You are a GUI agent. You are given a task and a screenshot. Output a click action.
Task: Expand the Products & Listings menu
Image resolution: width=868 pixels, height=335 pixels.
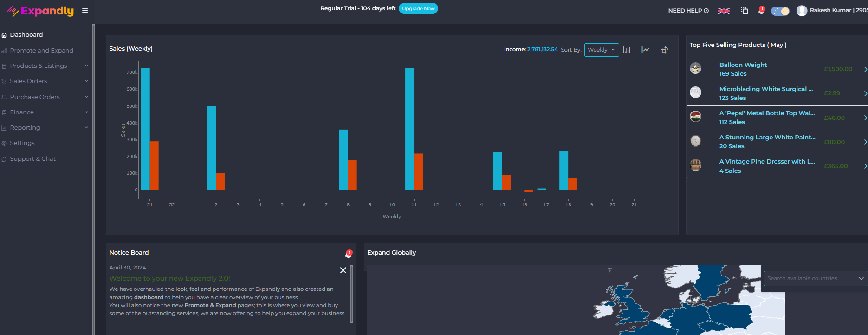pos(44,66)
